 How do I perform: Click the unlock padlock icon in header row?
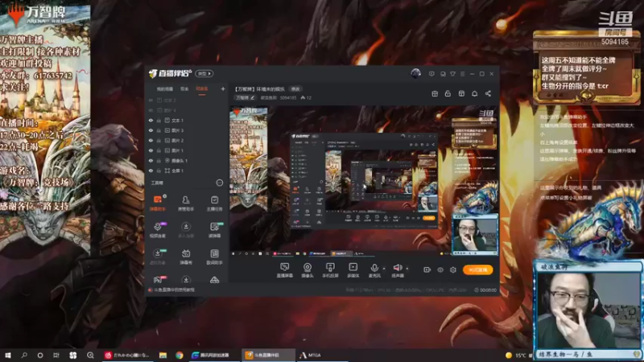click(x=448, y=93)
